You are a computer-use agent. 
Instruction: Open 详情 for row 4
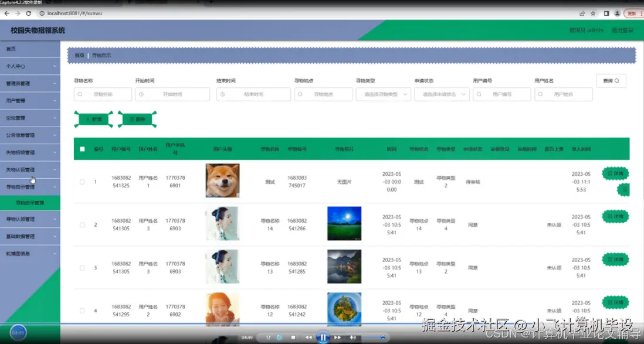click(x=615, y=302)
